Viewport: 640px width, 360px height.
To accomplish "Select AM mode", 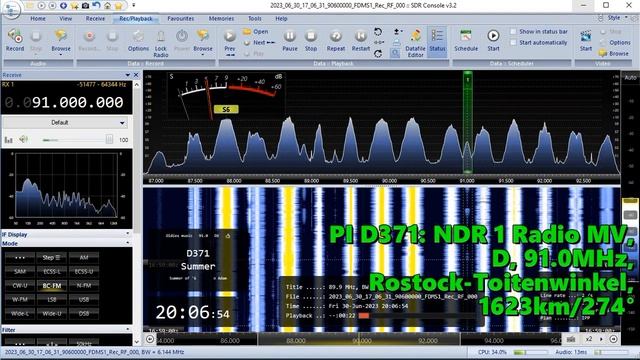I will point(84,258).
